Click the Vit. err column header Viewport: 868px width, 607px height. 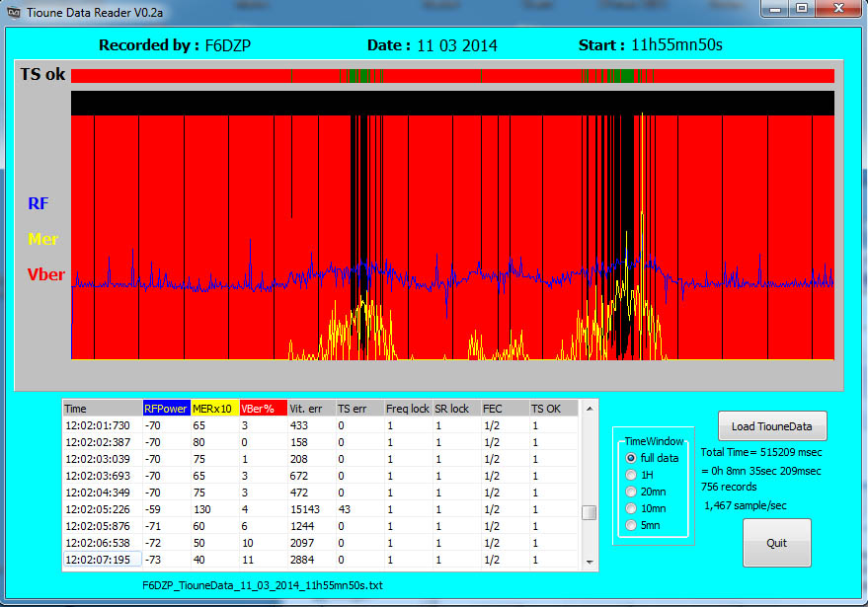312,409
